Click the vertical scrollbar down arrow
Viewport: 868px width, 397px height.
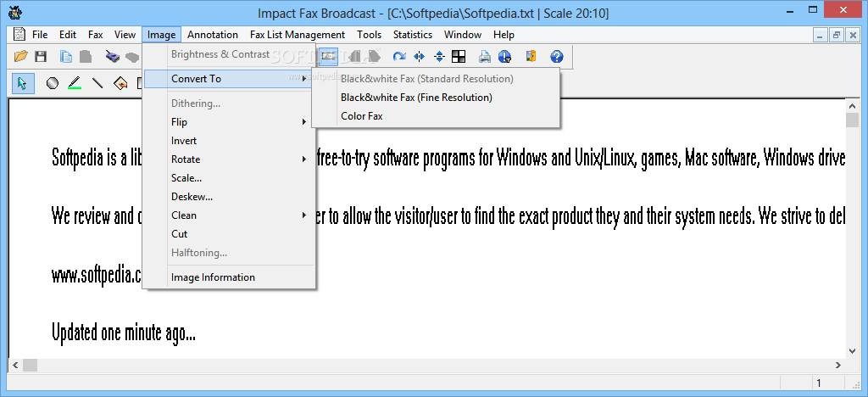click(853, 350)
